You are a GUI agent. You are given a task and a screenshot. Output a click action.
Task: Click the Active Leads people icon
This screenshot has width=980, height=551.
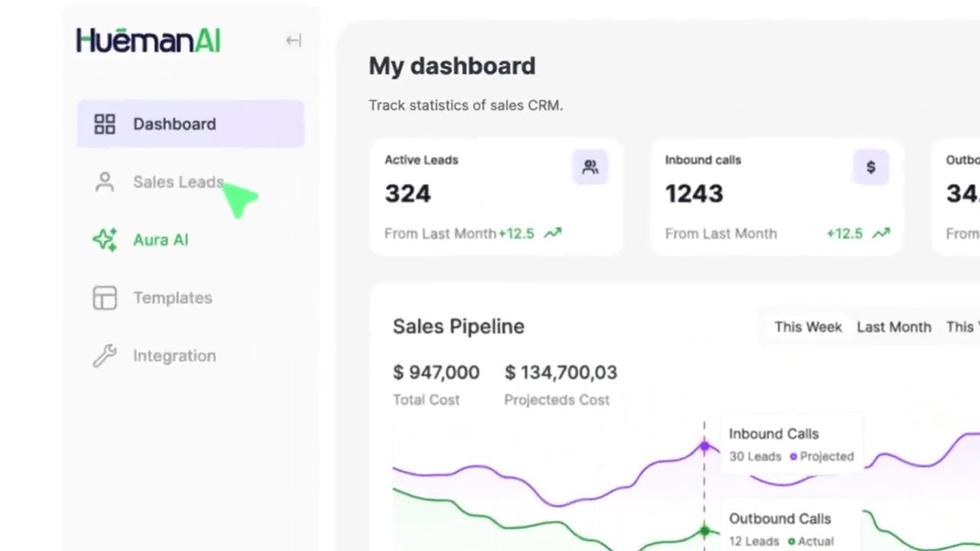[590, 167]
